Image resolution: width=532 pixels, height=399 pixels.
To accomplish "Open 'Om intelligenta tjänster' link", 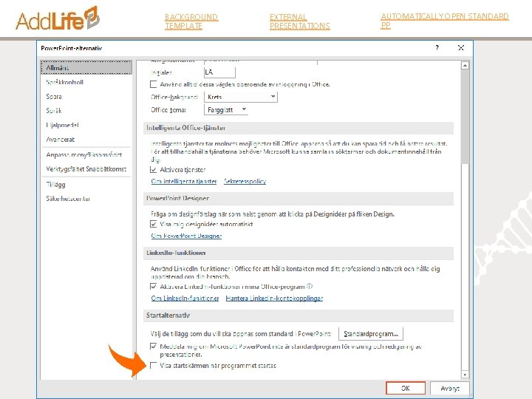I will point(184,181).
